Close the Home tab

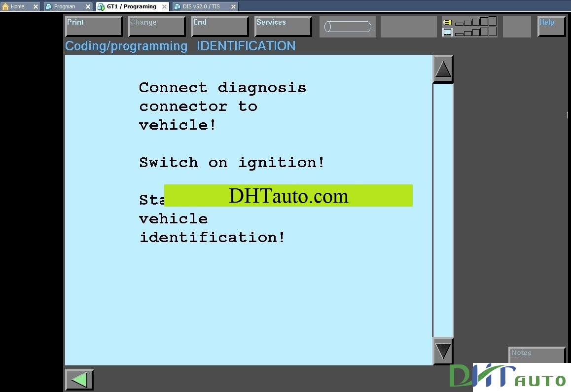[36, 6]
